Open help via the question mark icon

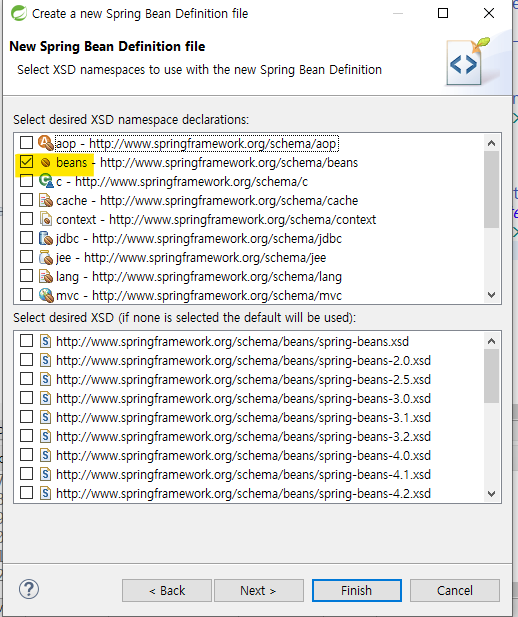pyautogui.click(x=29, y=589)
